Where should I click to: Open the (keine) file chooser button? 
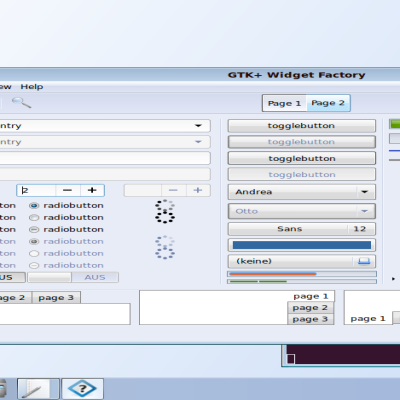[x=302, y=261]
